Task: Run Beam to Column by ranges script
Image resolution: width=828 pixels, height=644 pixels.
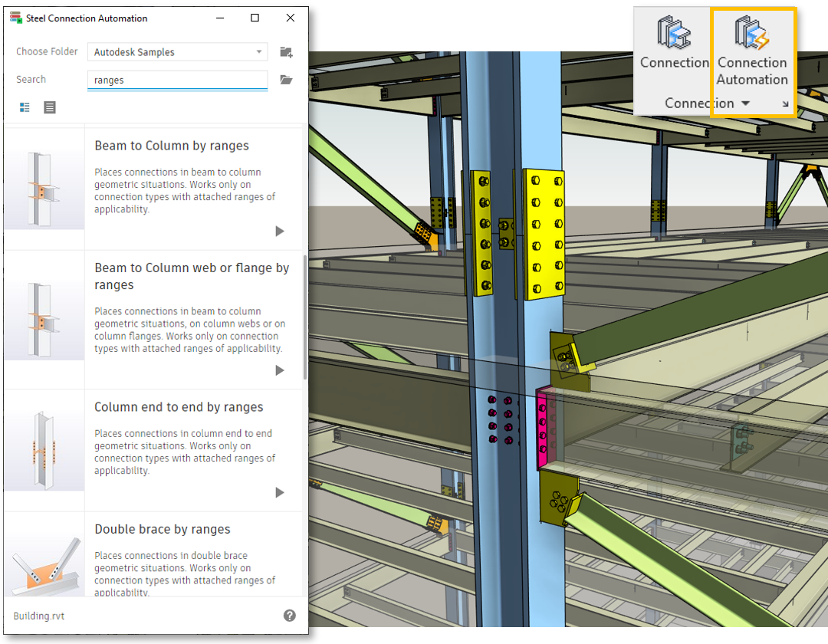Action: point(280,232)
